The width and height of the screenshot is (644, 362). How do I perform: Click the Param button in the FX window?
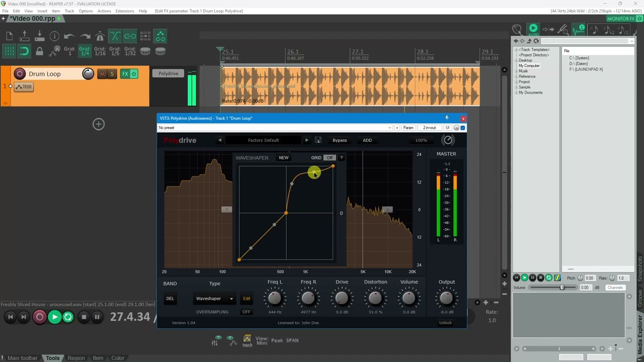pyautogui.click(x=408, y=128)
